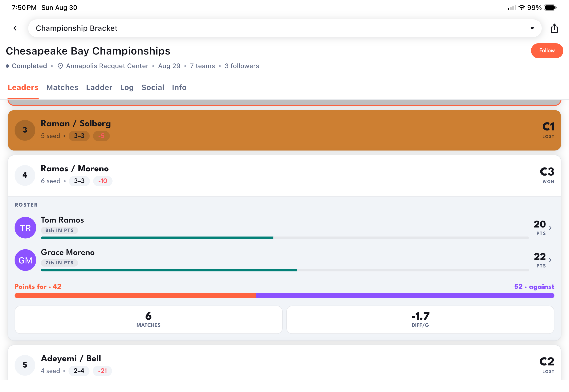Tap the points for/against bar
569x392 pixels.
(x=284, y=295)
